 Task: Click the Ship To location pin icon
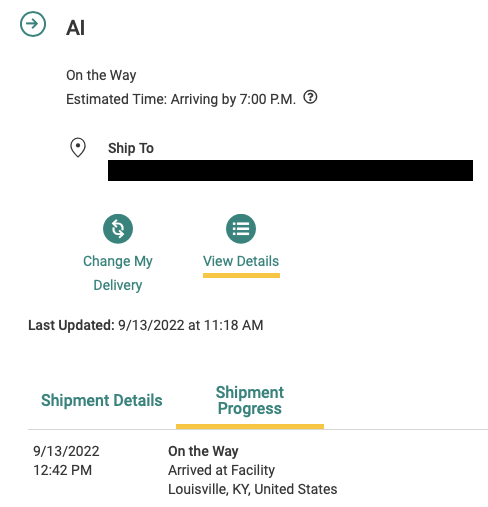tap(78, 147)
